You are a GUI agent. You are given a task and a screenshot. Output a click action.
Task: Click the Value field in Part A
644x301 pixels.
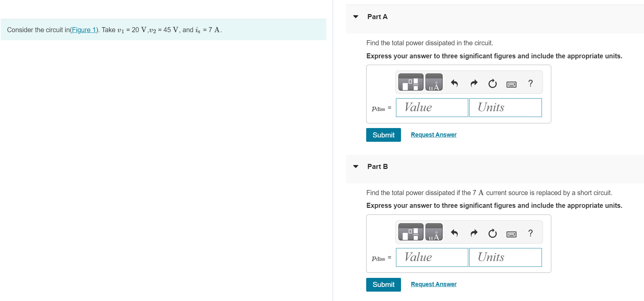click(431, 107)
